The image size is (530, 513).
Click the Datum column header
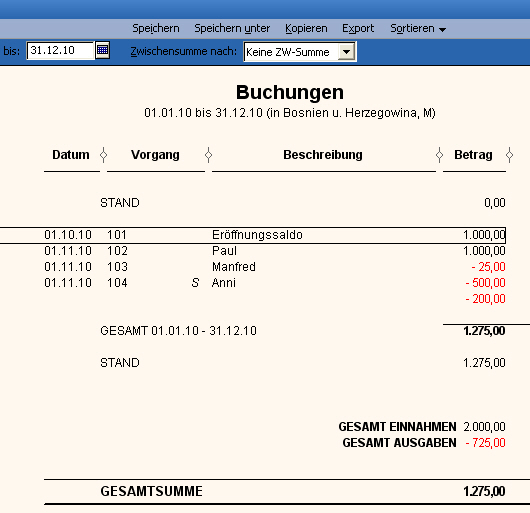tap(71, 155)
